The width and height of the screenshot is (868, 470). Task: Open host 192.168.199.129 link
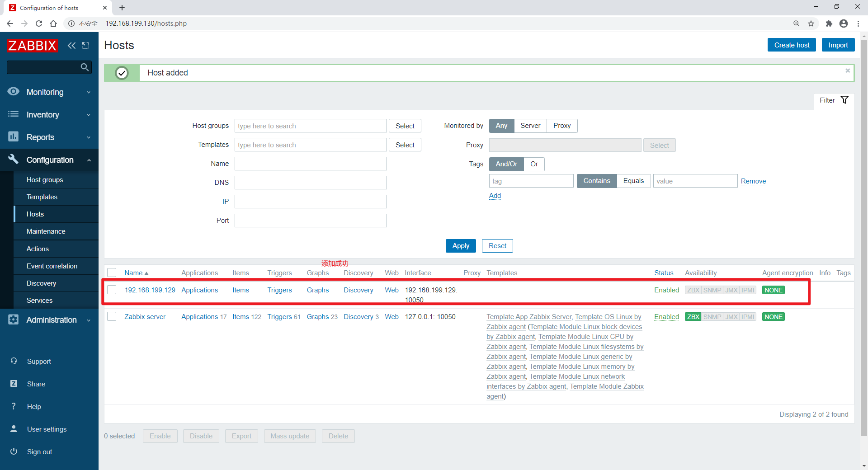click(x=150, y=290)
